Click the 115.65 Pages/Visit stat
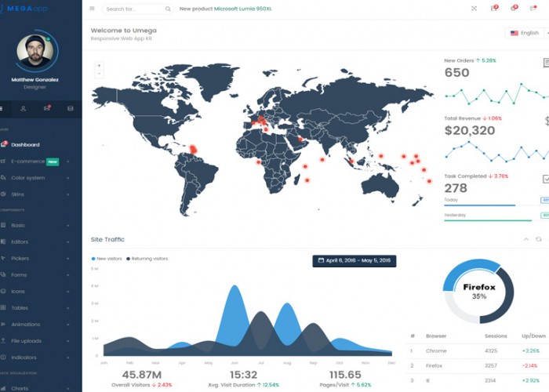The height and width of the screenshot is (392, 549). (x=345, y=375)
